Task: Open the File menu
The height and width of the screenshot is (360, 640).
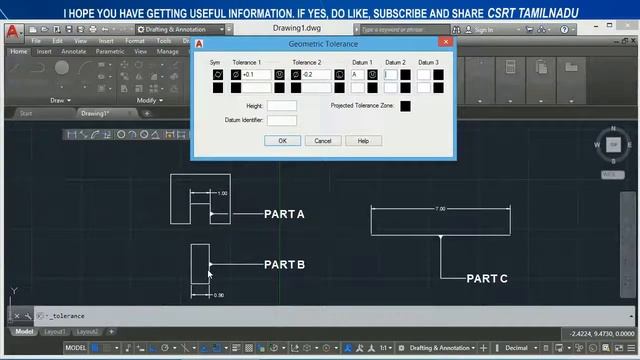Action: (x=36, y=41)
